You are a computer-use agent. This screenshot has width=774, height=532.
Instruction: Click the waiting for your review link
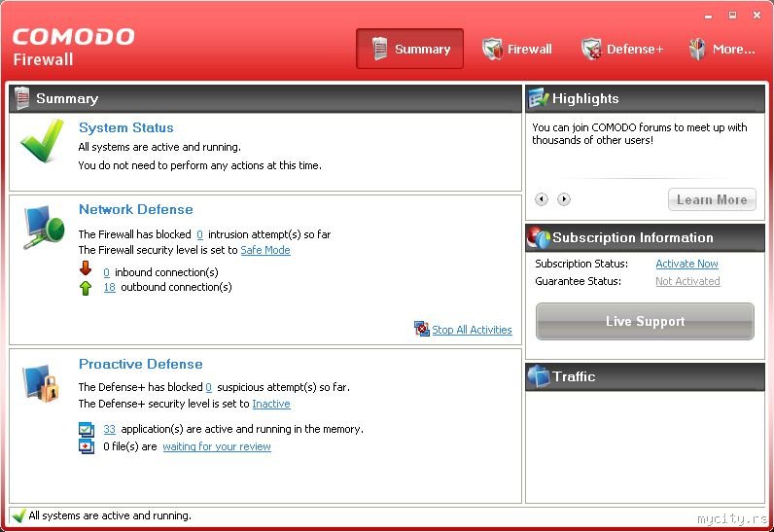tap(217, 446)
